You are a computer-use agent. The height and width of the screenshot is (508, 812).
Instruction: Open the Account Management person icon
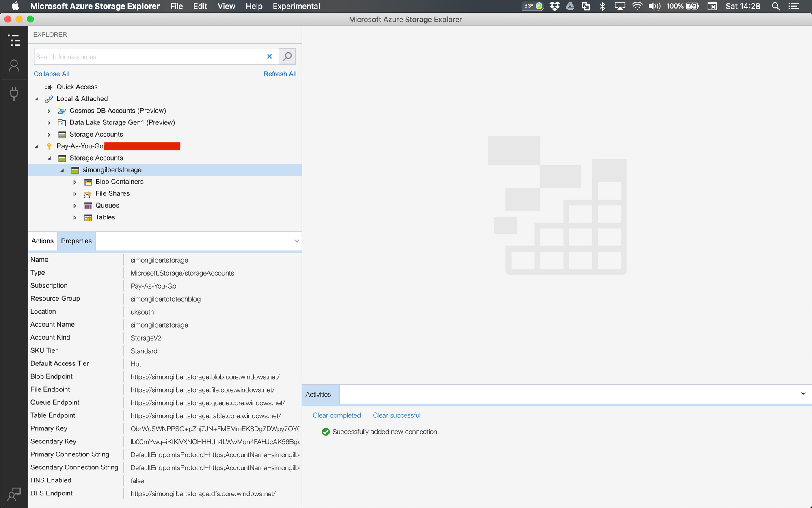pos(14,65)
